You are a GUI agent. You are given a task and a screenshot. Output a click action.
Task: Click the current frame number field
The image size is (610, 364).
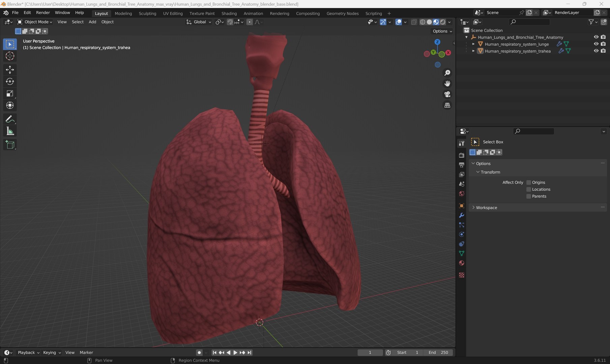(x=370, y=353)
